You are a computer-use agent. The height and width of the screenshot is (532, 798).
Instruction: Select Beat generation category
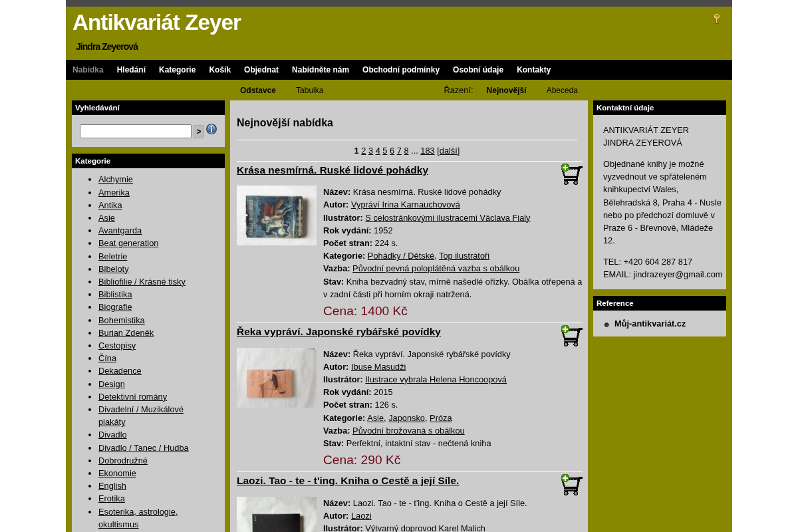[128, 243]
